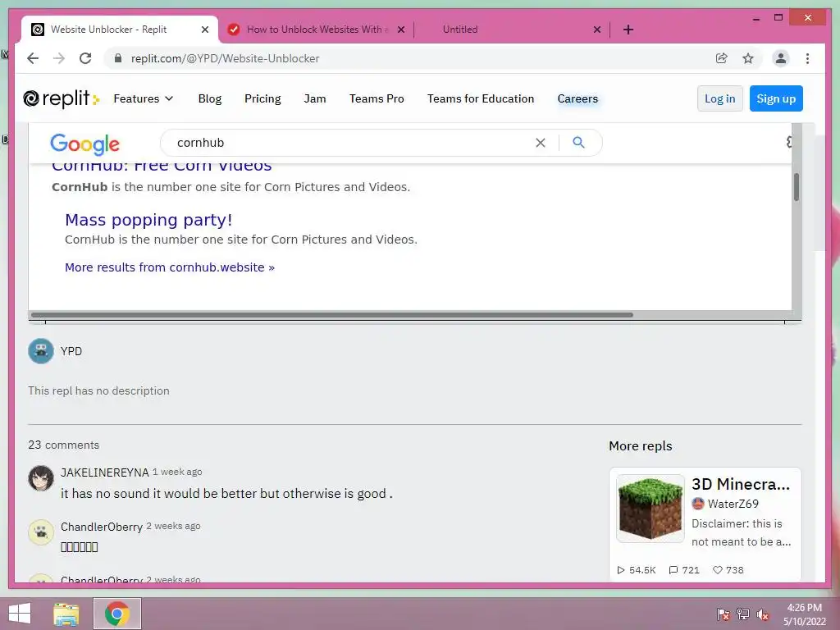Close the Untitled tab
Viewport: 840px width, 630px height.
pos(597,30)
